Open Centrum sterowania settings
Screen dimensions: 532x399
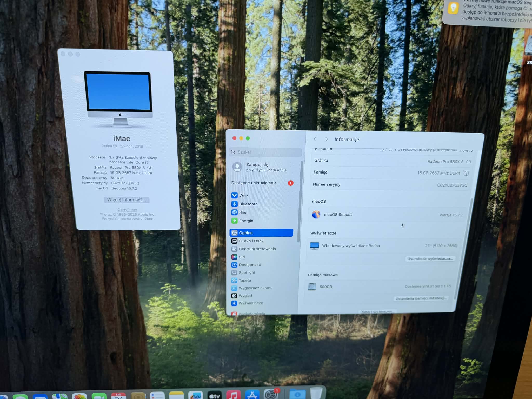[257, 249]
